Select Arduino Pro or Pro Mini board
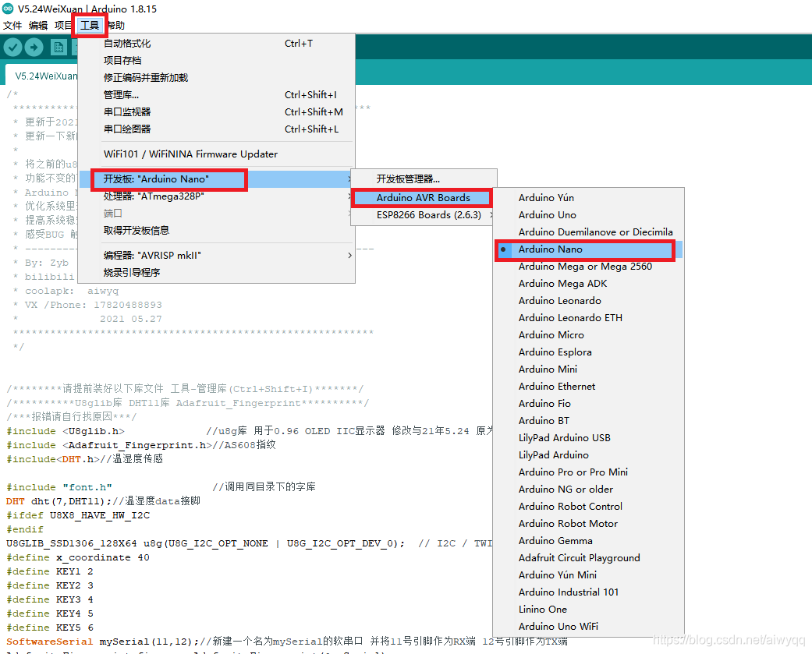Image resolution: width=812 pixels, height=654 pixels. [x=588, y=472]
